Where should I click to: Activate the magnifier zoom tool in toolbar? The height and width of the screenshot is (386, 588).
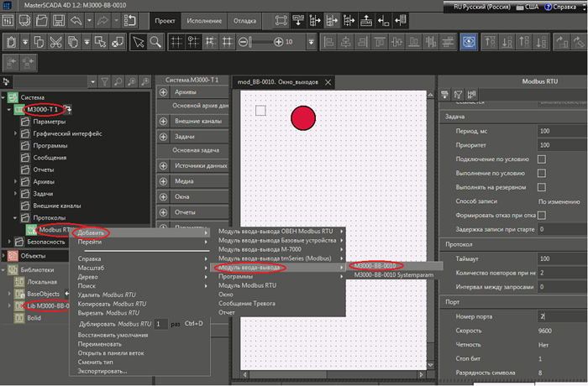point(157,41)
